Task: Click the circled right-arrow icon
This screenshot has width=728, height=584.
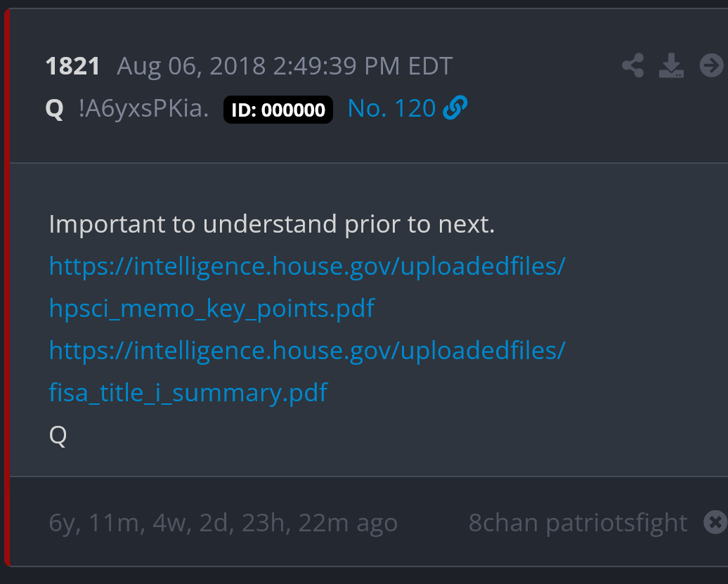Action: pyautogui.click(x=711, y=66)
